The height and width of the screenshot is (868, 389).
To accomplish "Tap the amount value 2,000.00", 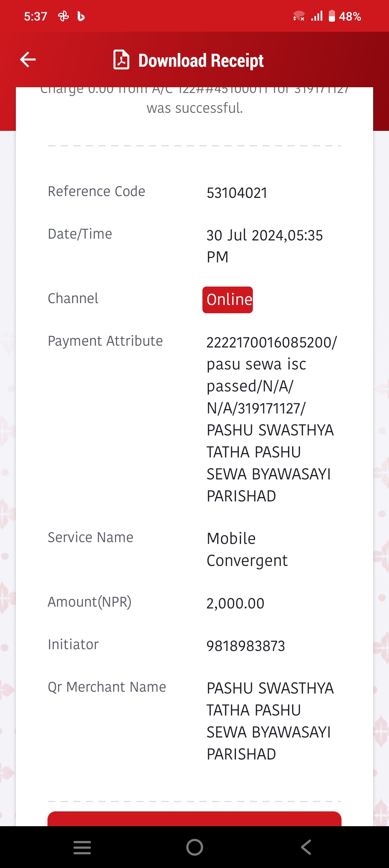I will click(x=235, y=603).
